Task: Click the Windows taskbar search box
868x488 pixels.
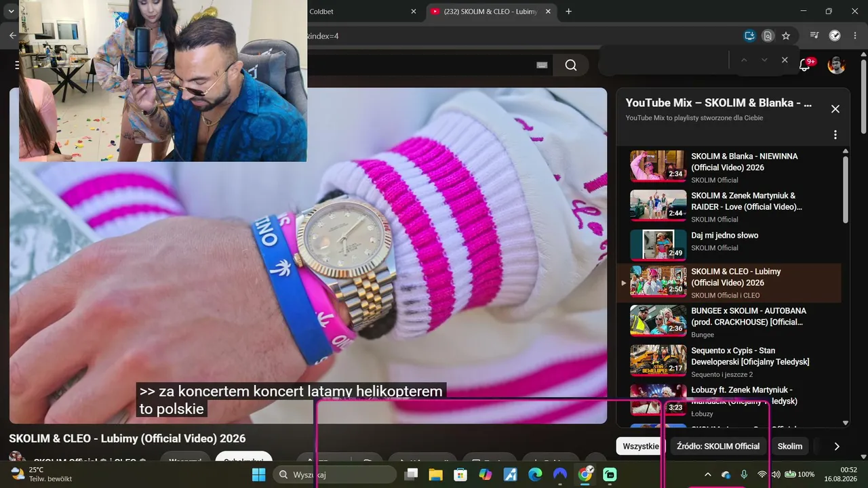Action: click(335, 474)
